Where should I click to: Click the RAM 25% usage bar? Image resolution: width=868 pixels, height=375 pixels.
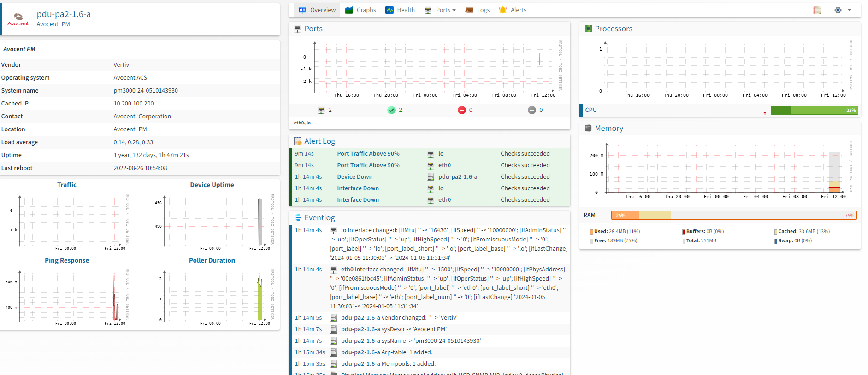pos(734,215)
